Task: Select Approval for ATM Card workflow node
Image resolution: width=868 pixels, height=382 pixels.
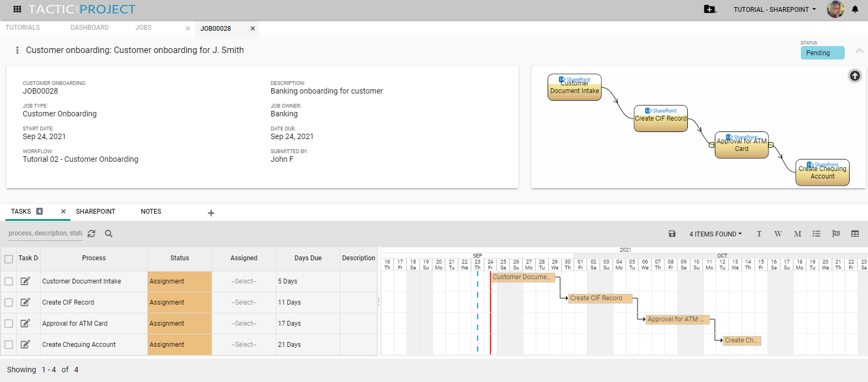Action: (742, 145)
